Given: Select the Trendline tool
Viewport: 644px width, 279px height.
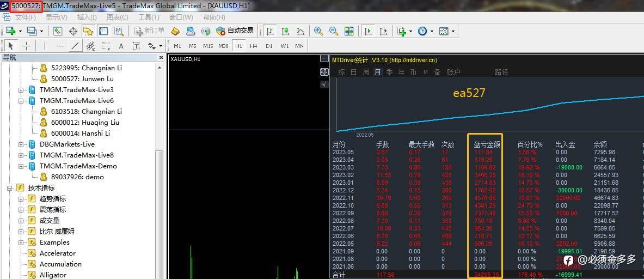Looking at the screenshot, I should tap(75, 46).
